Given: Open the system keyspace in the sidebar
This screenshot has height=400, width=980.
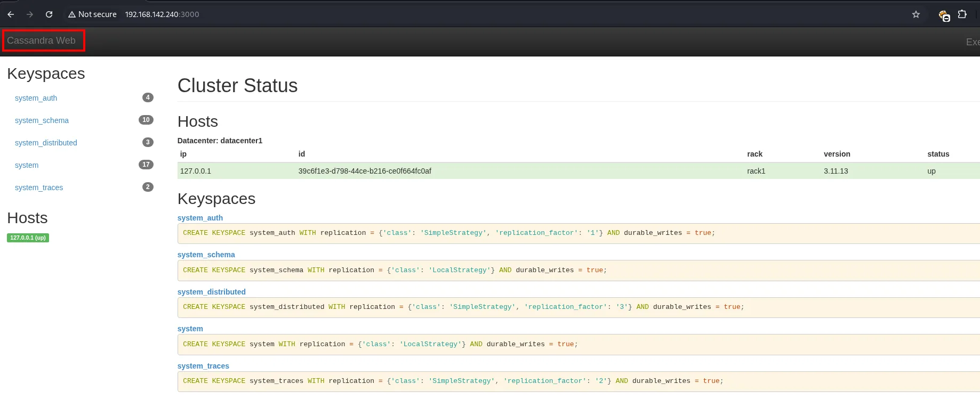Looking at the screenshot, I should click(27, 165).
